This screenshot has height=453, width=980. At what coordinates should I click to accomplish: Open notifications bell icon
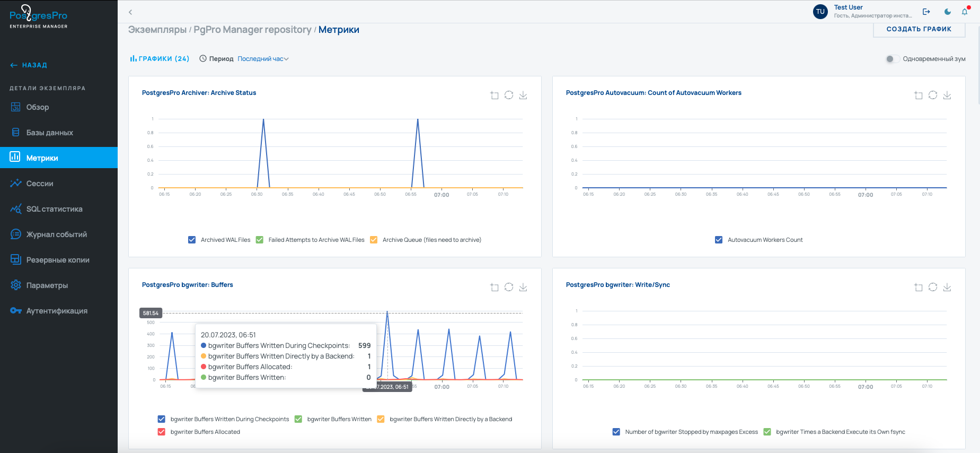[x=965, y=12]
